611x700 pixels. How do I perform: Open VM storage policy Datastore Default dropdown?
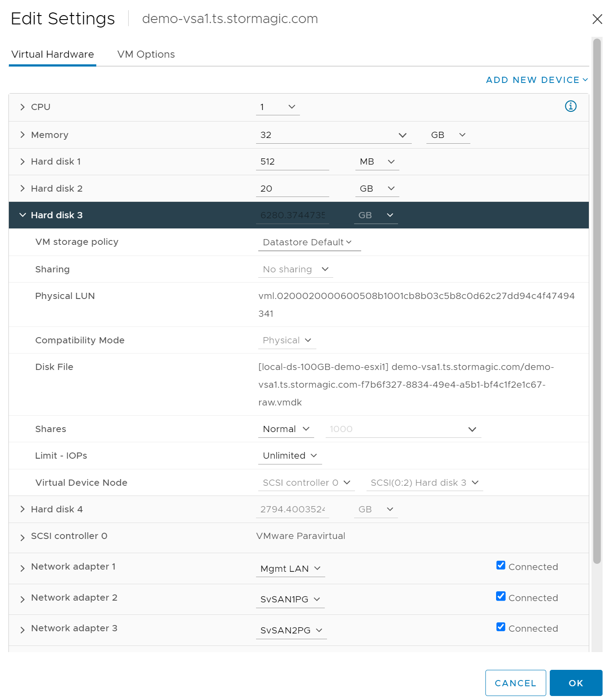tap(309, 242)
